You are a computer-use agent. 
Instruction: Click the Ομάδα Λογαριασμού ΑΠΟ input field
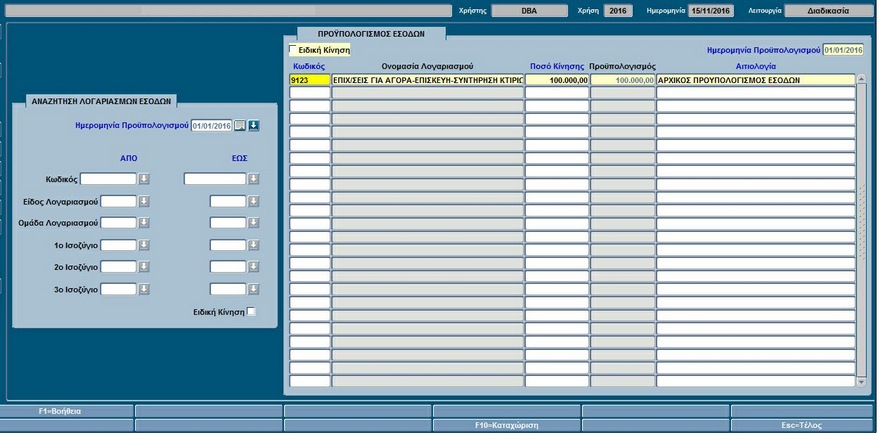coord(118,223)
